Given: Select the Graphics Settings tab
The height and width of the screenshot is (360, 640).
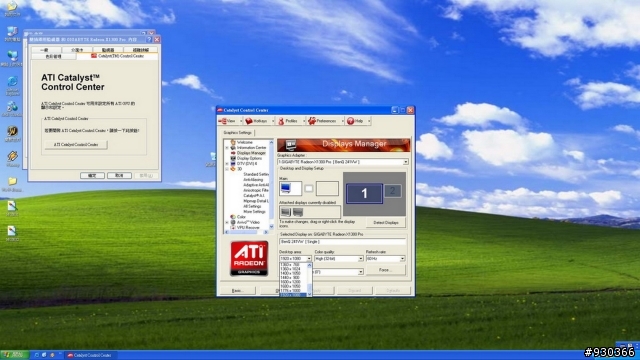Looking at the screenshot, I should 237,133.
